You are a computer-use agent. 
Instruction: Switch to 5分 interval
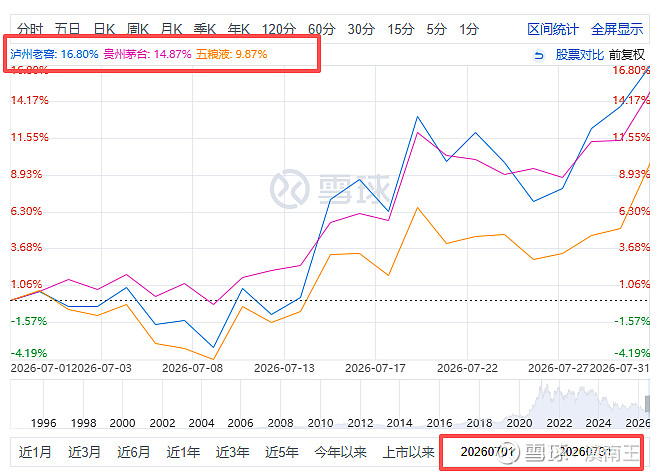[436, 29]
